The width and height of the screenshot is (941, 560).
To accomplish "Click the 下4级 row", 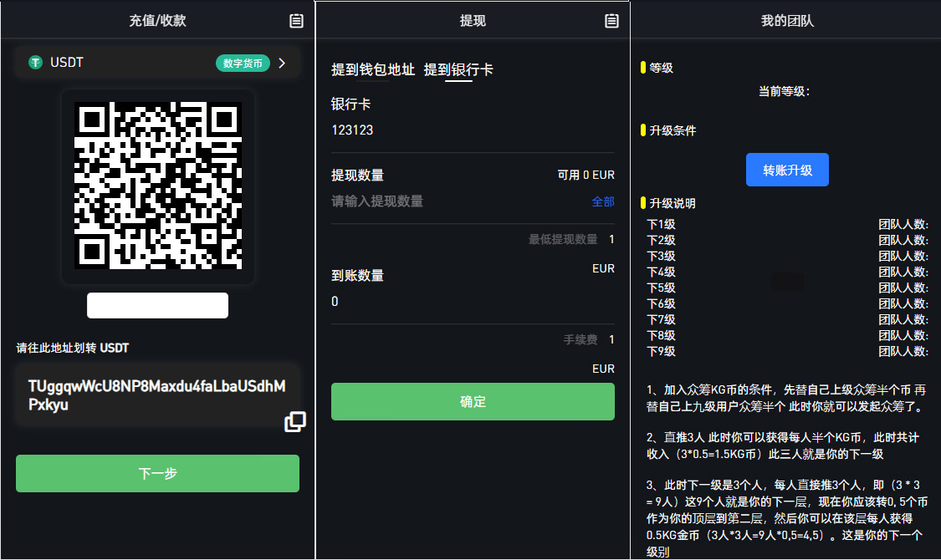I will pyautogui.click(x=787, y=272).
